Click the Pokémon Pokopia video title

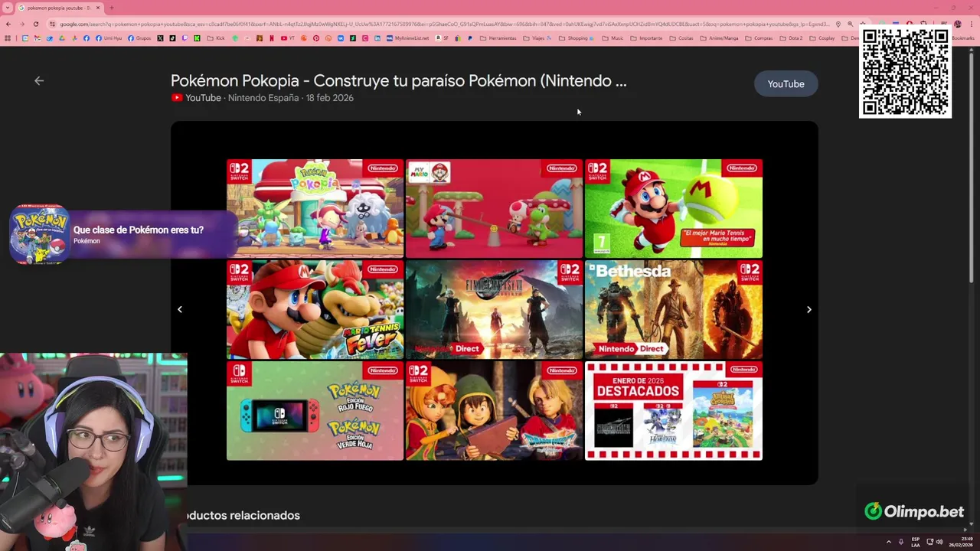coord(398,80)
